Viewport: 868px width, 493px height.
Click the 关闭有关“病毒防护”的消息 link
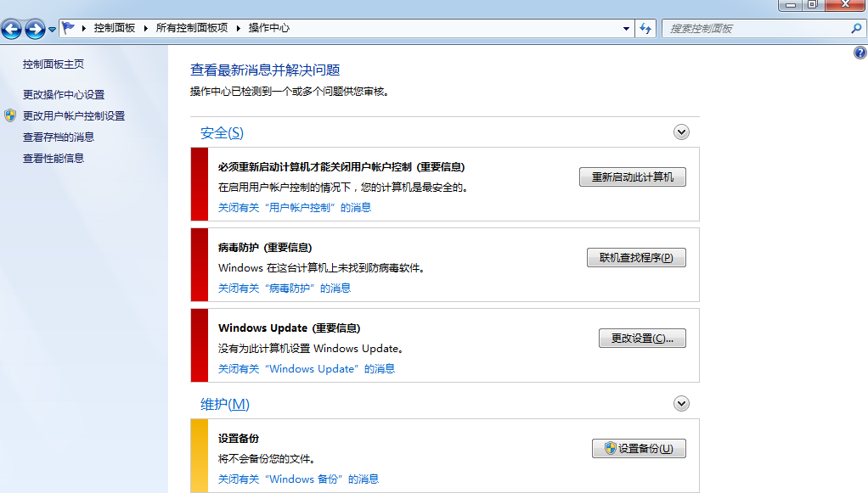coord(285,288)
